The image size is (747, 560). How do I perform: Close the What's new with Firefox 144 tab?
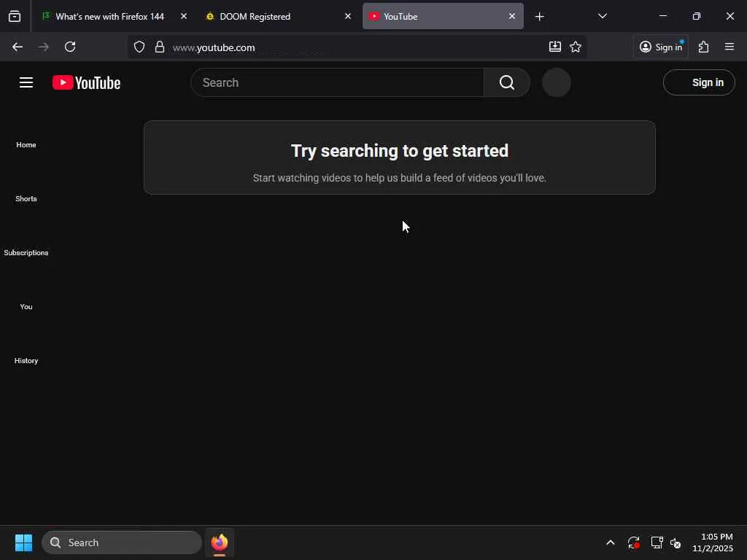(183, 16)
